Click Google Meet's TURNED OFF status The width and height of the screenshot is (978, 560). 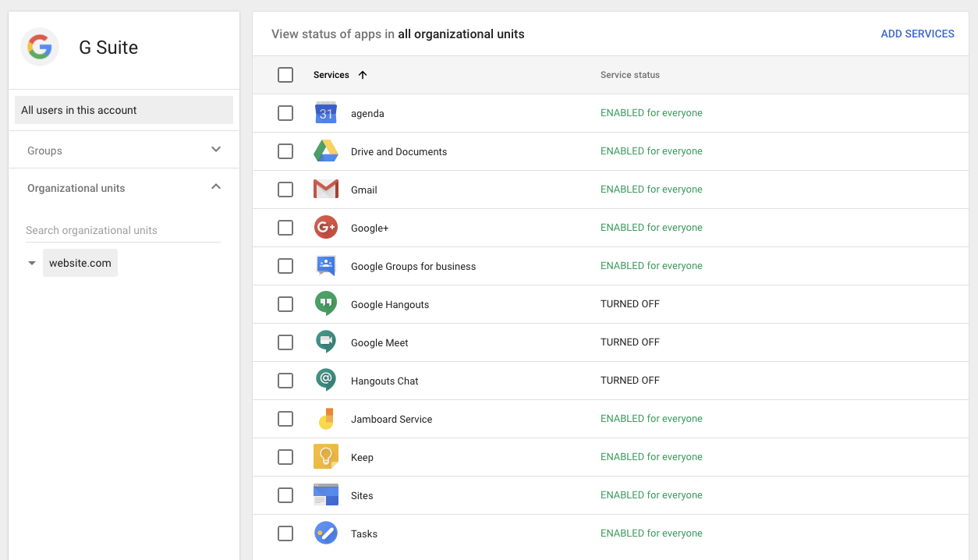pyautogui.click(x=630, y=342)
